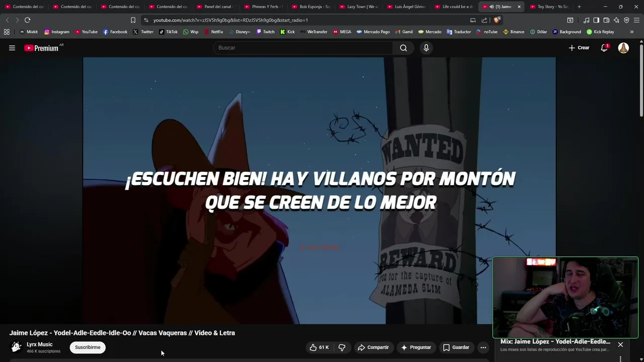Click Compartir share button
This screenshot has width=644, height=362.
click(x=373, y=347)
